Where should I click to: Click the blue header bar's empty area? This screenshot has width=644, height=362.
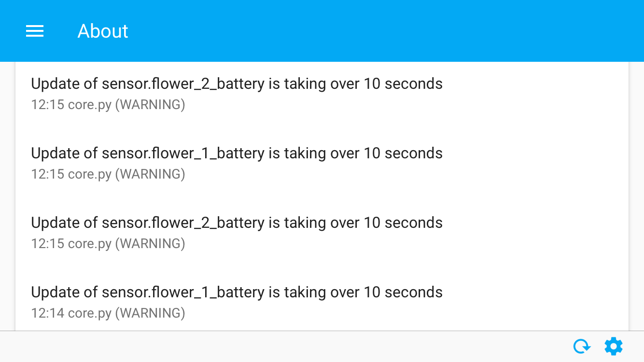coord(386,31)
